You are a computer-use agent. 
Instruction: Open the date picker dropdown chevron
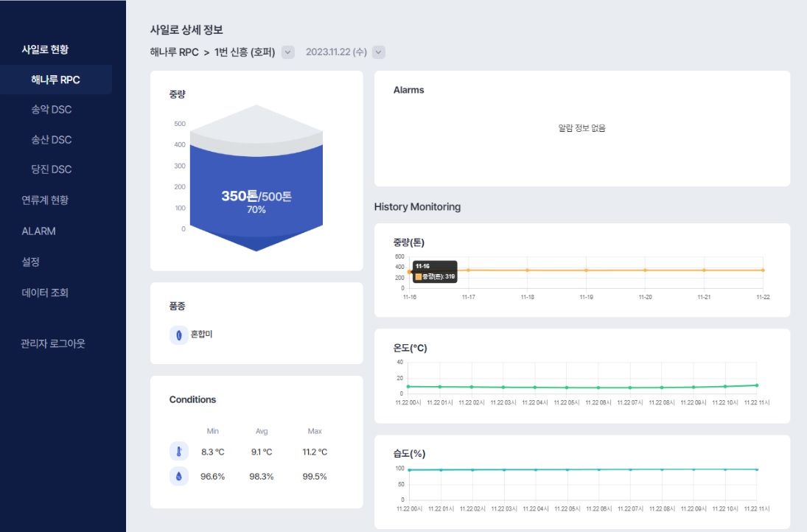(379, 52)
